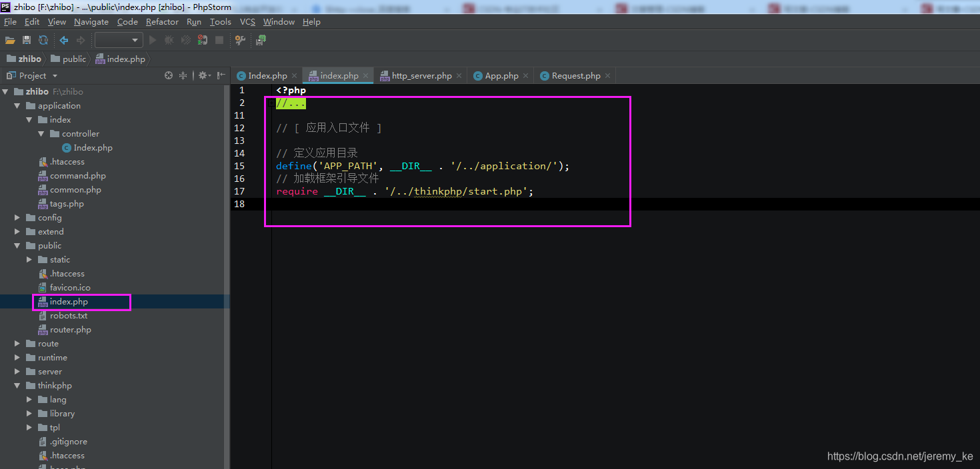Close the http_server.php tab

coord(459,76)
